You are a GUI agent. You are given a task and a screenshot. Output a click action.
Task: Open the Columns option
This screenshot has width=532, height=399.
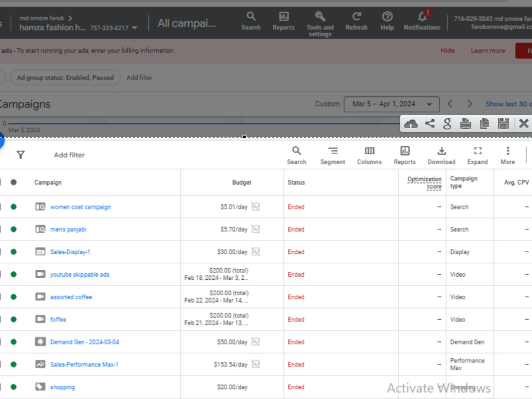(x=369, y=156)
